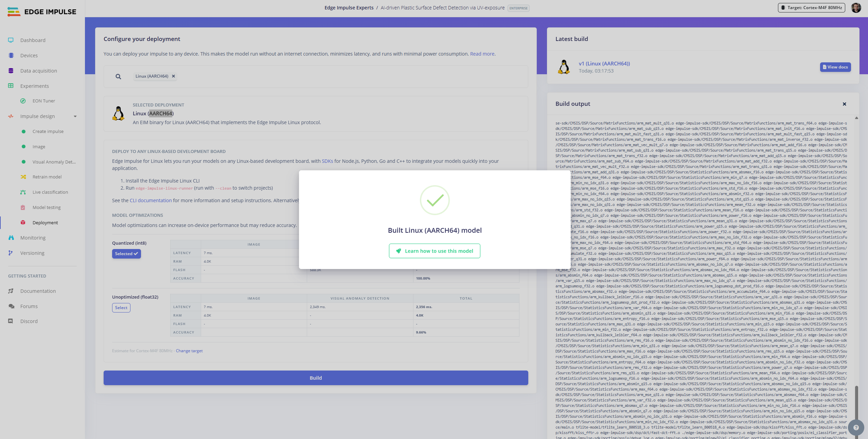Open Dashboard from the sidebar

click(33, 40)
